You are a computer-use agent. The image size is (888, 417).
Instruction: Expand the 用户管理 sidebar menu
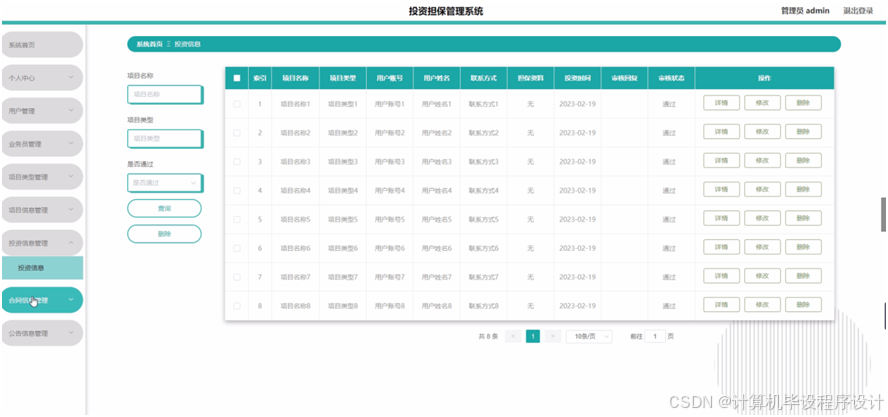coord(42,111)
